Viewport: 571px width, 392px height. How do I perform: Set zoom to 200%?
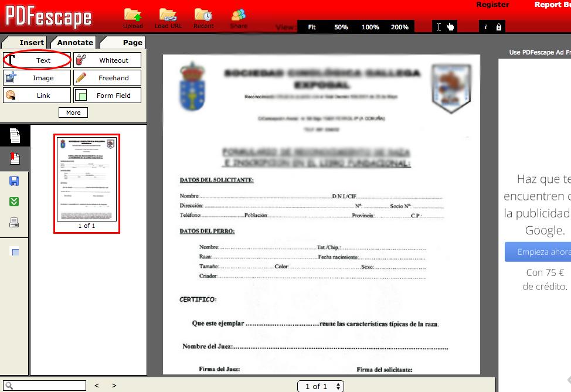tap(399, 27)
